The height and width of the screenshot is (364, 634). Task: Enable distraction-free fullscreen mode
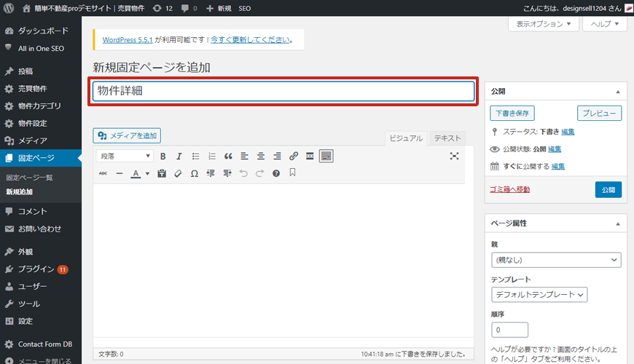pyautogui.click(x=454, y=156)
